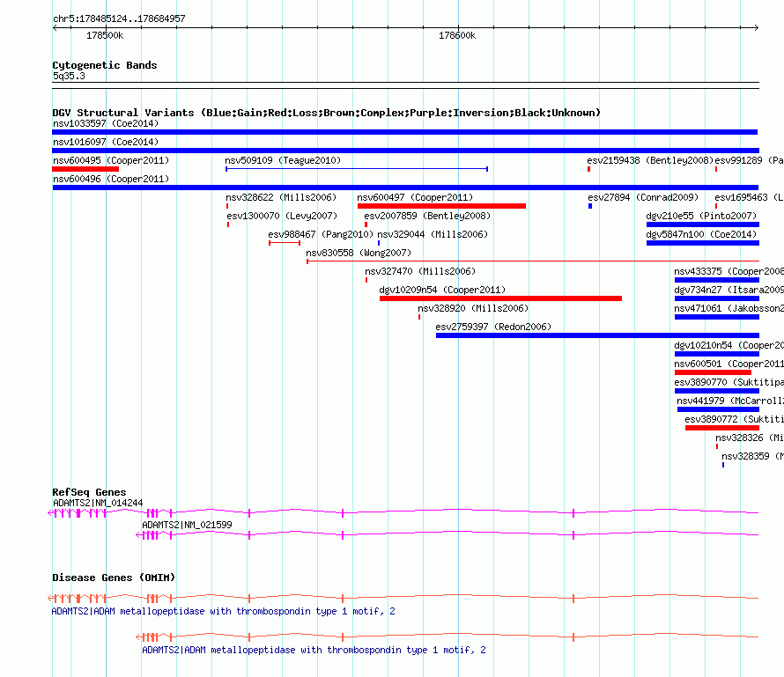Click the nsv328326 variant label
Screen dimensions: 784x677
point(750,438)
